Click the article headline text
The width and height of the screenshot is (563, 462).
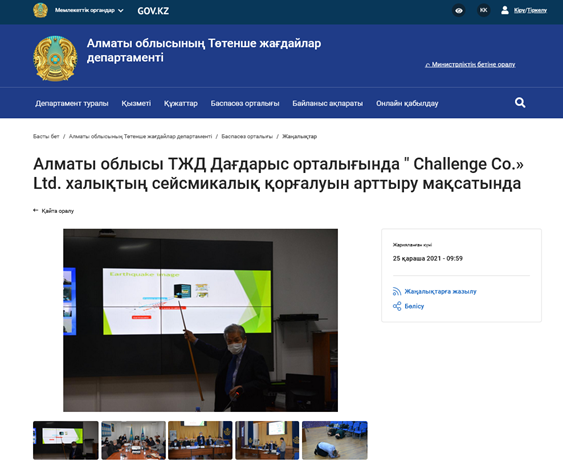click(x=278, y=174)
